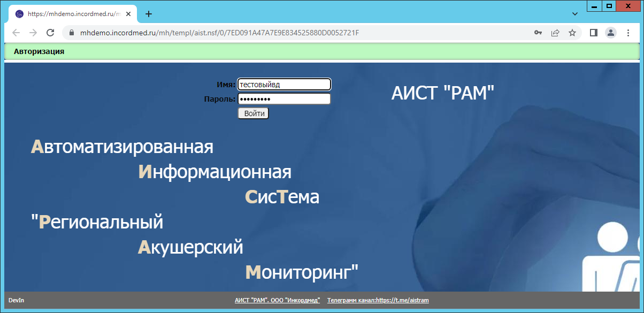Bookmark this page with the star icon
Screen dimensions: 644x313
point(572,33)
